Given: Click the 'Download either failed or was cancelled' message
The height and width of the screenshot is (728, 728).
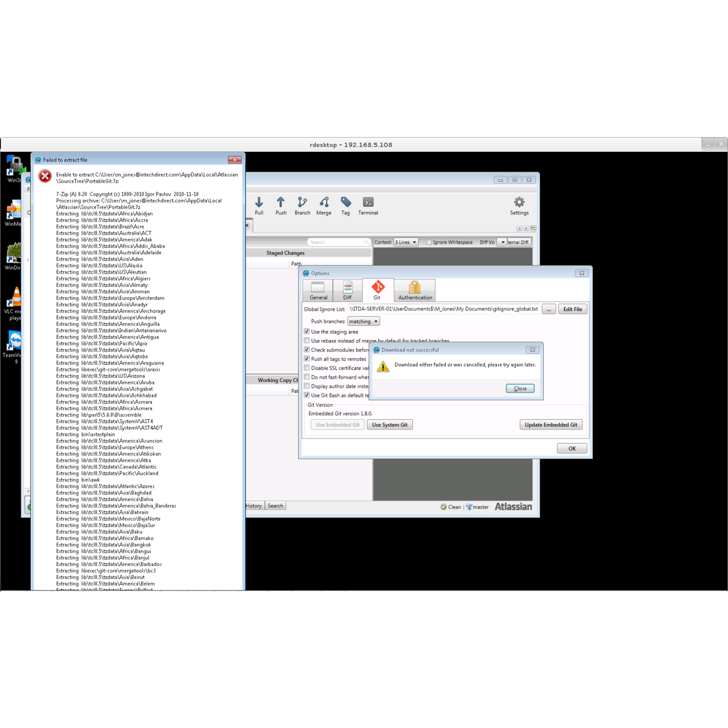Looking at the screenshot, I should (465, 365).
